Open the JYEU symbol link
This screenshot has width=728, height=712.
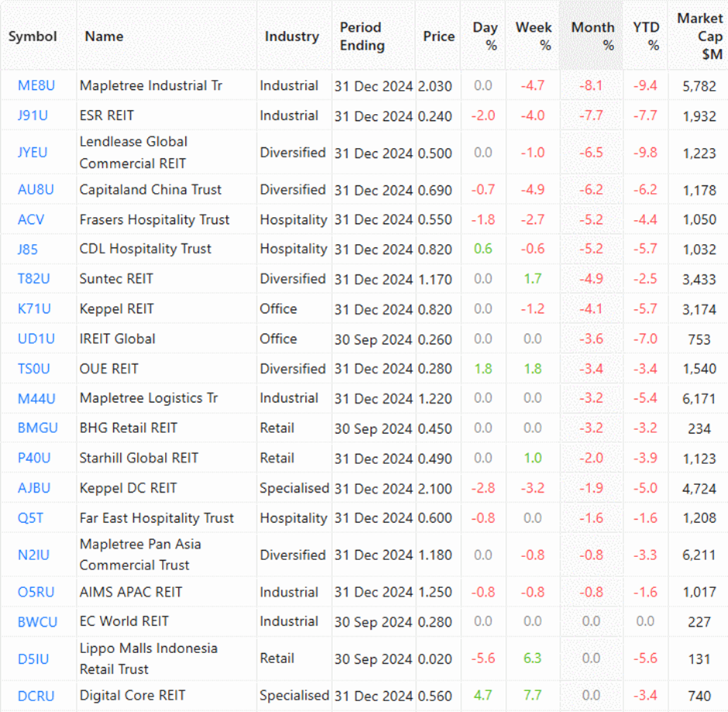click(33, 153)
